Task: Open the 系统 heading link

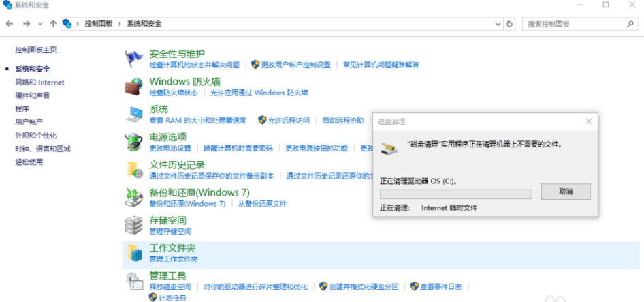Action: pyautogui.click(x=159, y=110)
